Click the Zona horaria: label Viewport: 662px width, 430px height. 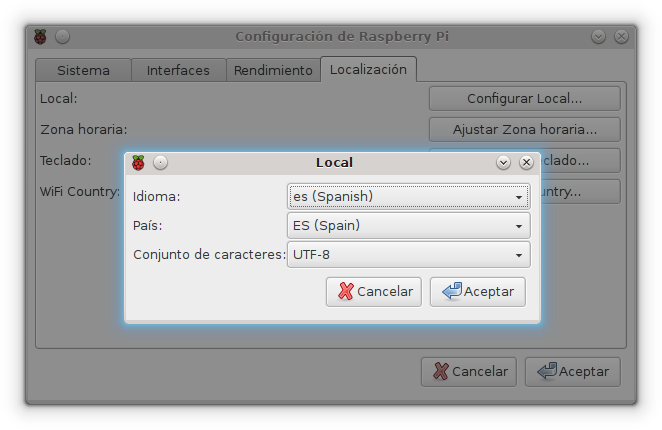[x=84, y=129]
